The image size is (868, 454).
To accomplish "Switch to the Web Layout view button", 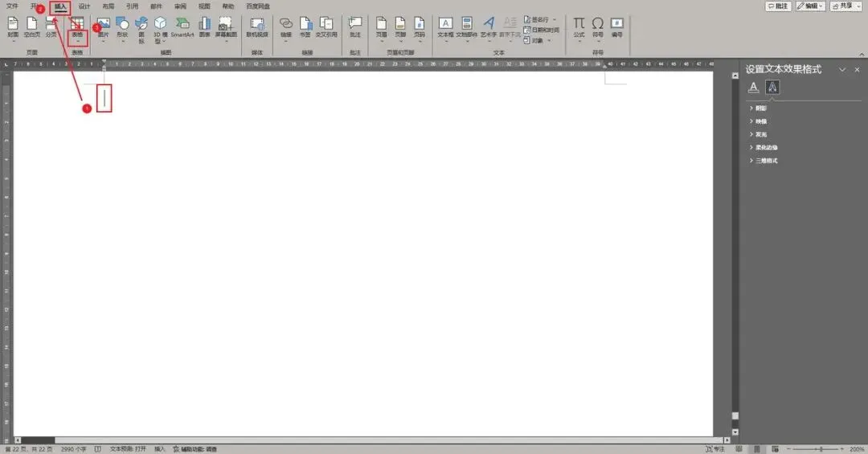I will click(x=775, y=448).
